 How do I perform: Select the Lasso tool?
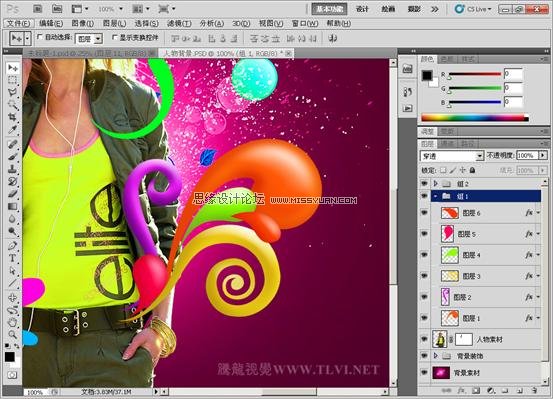click(13, 92)
